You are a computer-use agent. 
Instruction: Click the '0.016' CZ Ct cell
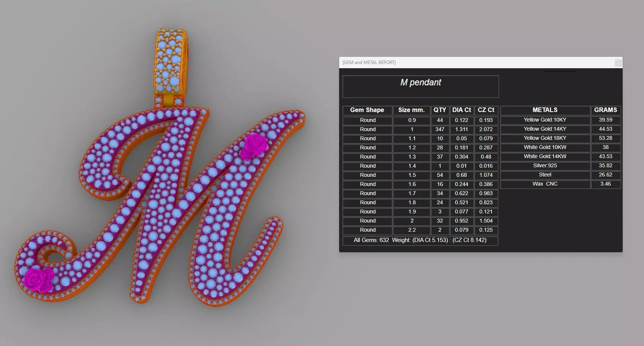pyautogui.click(x=486, y=166)
